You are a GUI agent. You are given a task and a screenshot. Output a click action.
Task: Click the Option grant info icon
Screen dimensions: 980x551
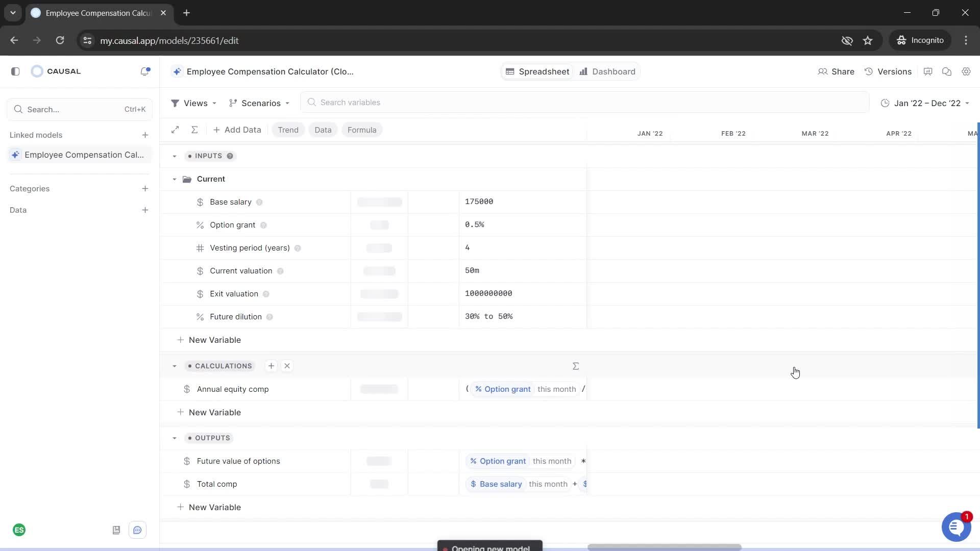pyautogui.click(x=263, y=225)
